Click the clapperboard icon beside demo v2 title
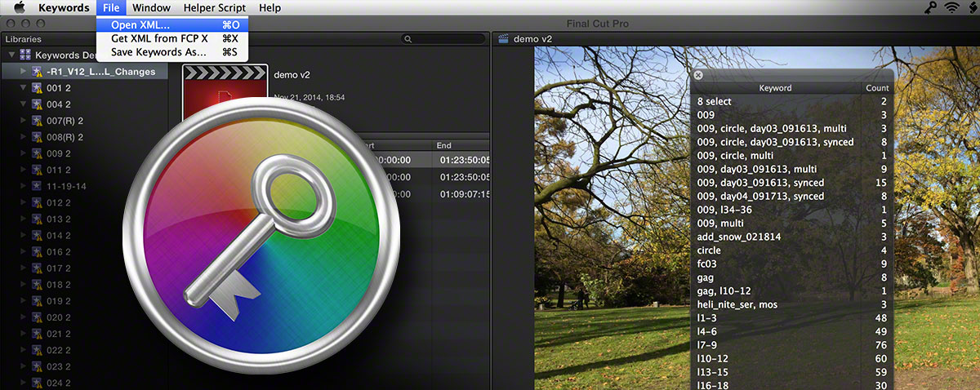980x390 pixels. tap(503, 38)
